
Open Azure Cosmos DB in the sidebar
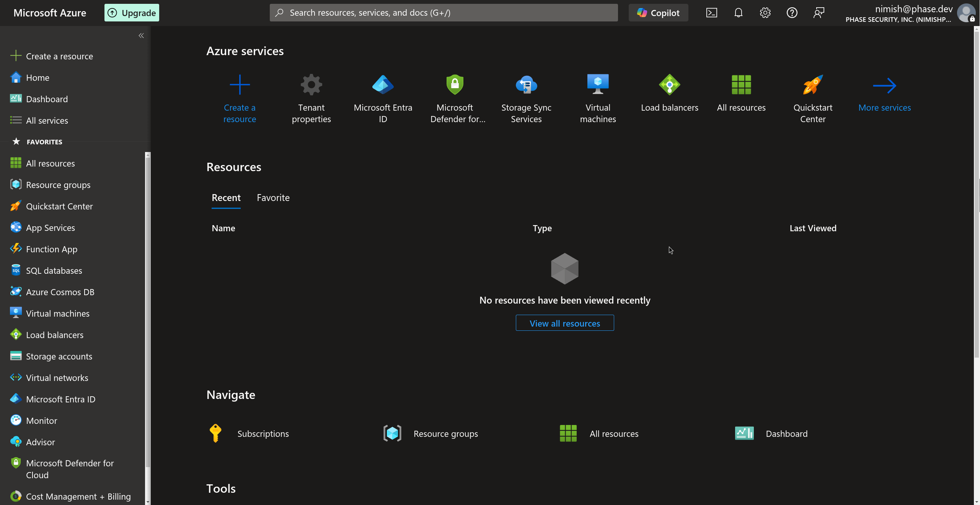73,292
